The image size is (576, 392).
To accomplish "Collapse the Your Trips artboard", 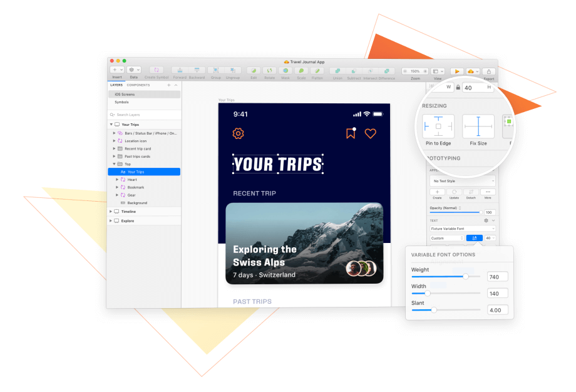I will [111, 125].
